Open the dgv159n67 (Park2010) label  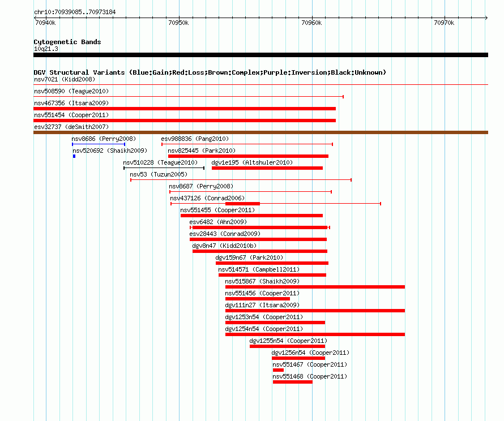tap(249, 257)
